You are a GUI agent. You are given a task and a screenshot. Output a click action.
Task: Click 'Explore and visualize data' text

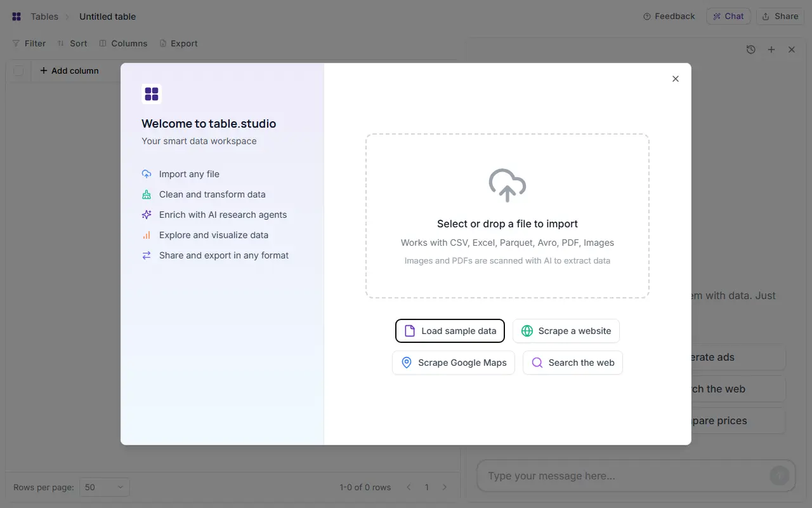pyautogui.click(x=214, y=235)
